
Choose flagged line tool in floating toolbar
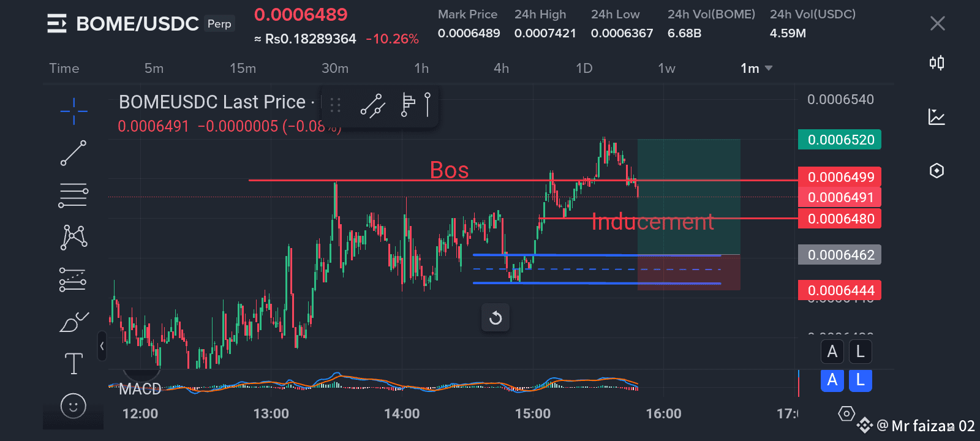[407, 105]
